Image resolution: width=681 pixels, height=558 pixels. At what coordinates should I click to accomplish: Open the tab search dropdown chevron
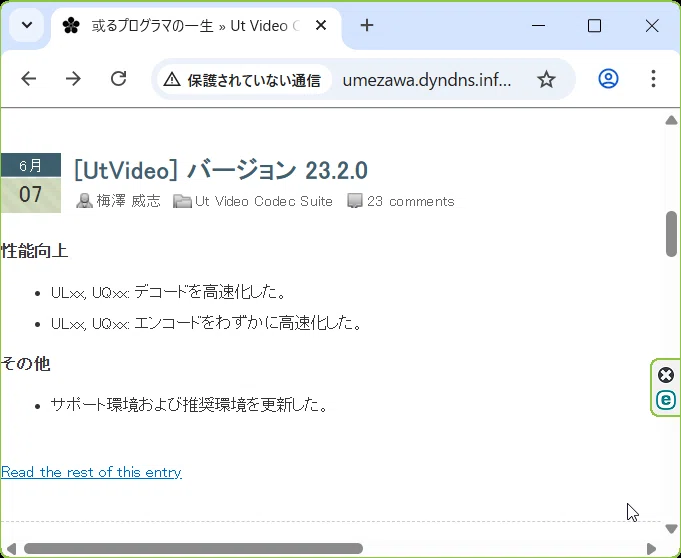tap(26, 25)
